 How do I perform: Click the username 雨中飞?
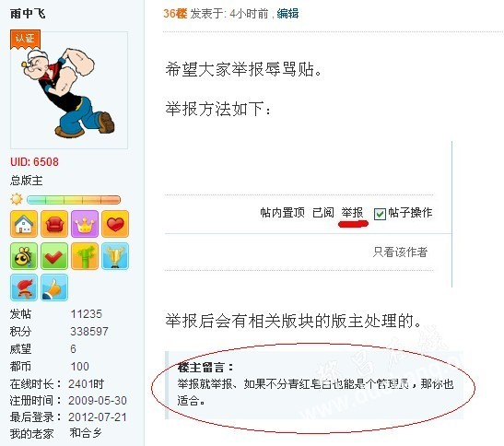(x=28, y=14)
